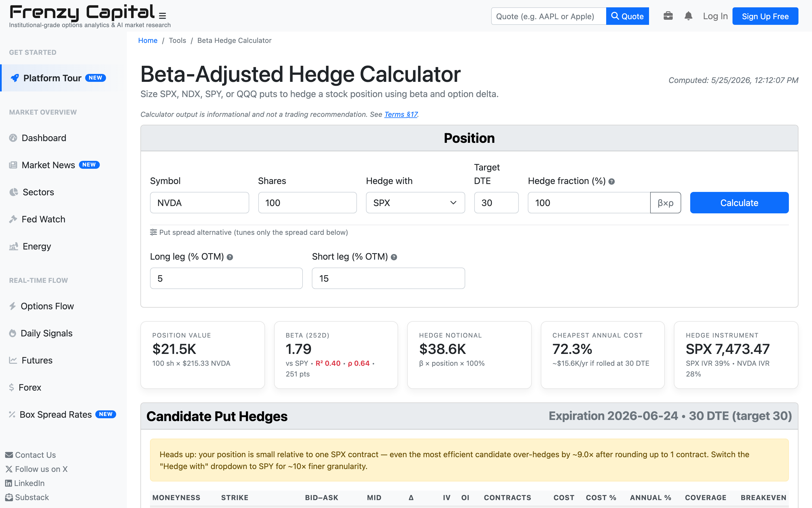Open Options Flow page

pyautogui.click(x=47, y=306)
